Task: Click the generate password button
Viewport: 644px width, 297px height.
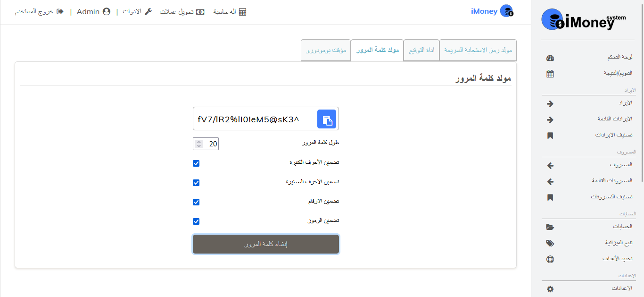Action: (x=266, y=244)
